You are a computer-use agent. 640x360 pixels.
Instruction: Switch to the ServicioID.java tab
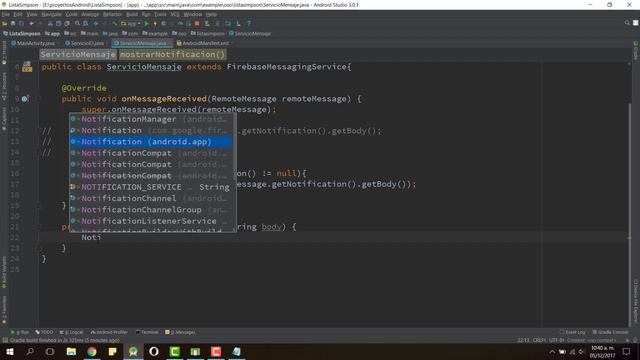86,43
